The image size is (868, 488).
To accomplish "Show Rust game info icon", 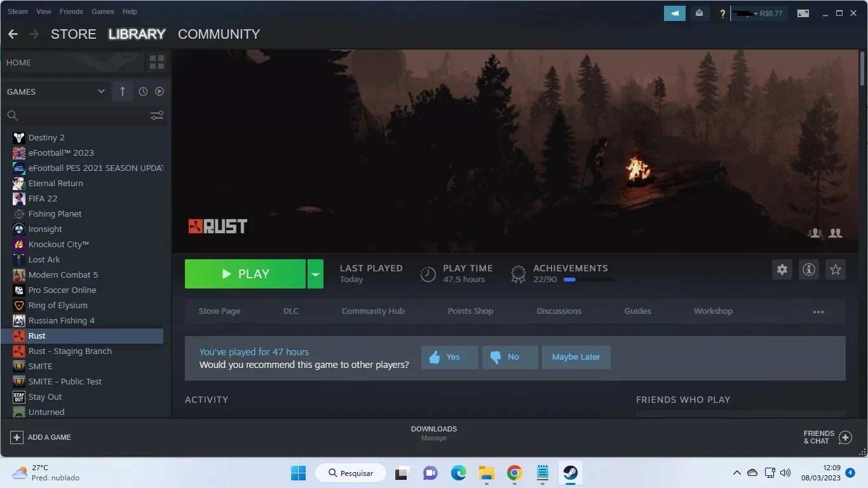I will 809,269.
